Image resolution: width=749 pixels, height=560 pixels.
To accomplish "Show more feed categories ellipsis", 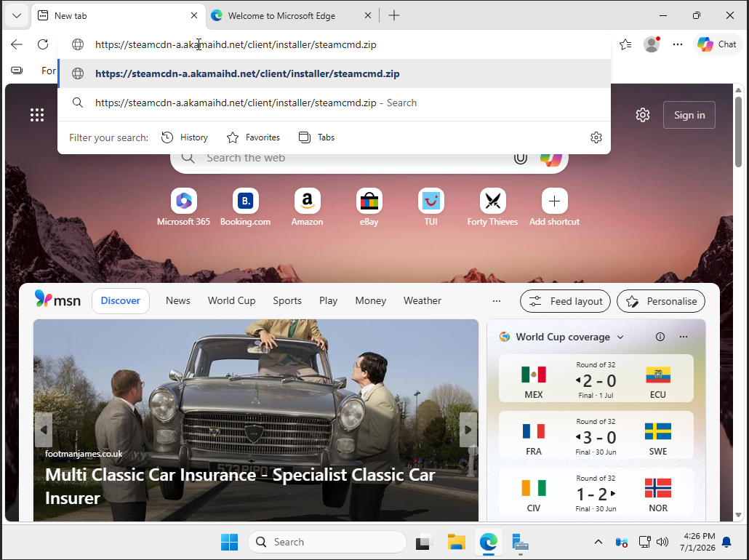I will point(497,301).
